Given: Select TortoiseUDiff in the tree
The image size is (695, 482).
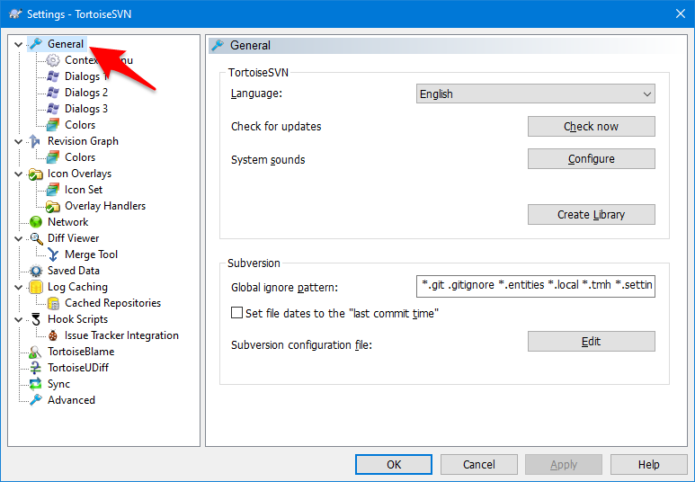Looking at the screenshot, I should 78,368.
